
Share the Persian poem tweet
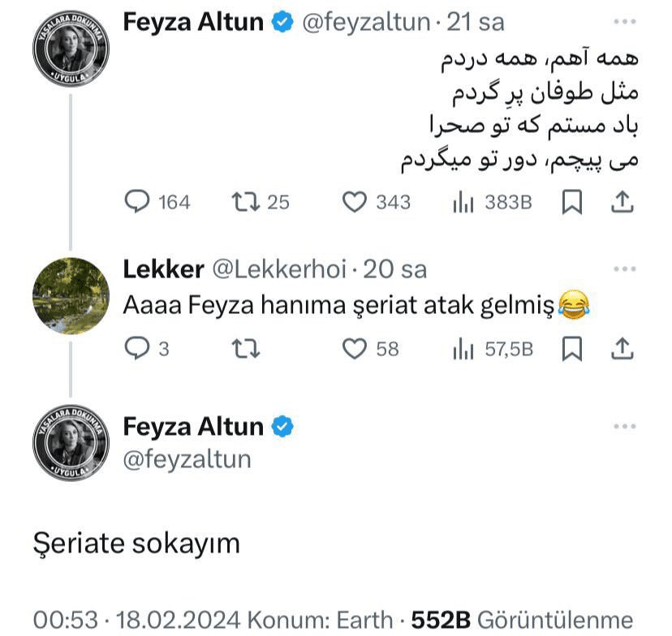622,202
